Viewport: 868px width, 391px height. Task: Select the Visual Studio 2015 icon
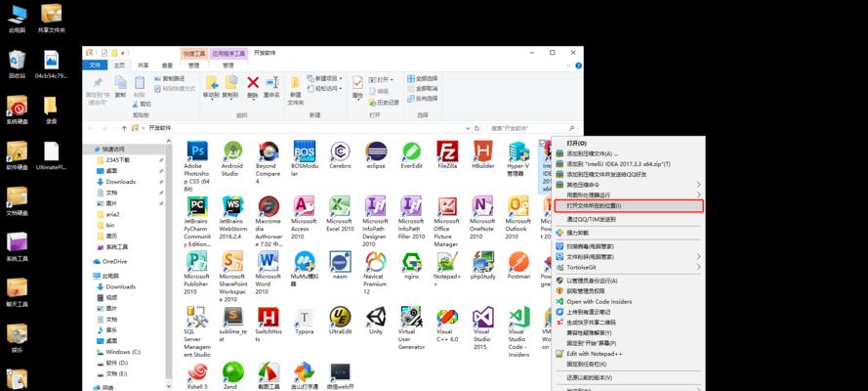tap(482, 317)
